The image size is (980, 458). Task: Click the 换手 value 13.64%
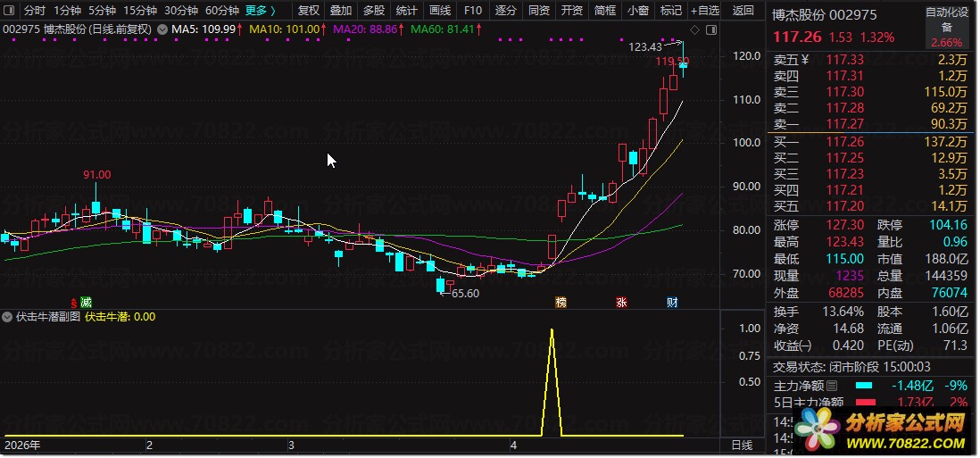point(843,312)
